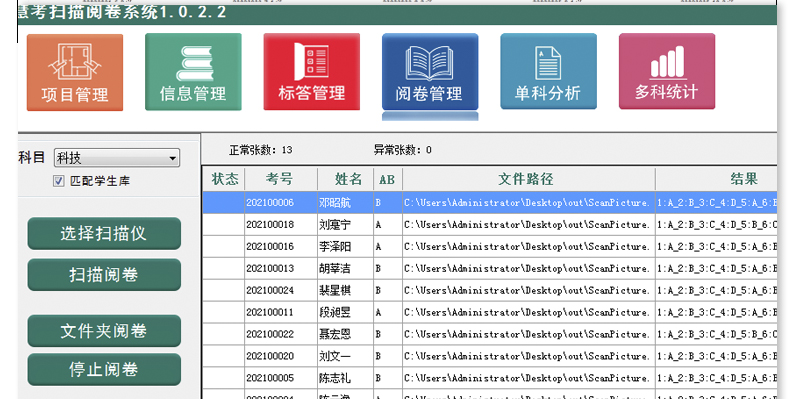Image resolution: width=790 pixels, height=399 pixels.
Task: Open the 项目管理 module icon
Action: 75,72
